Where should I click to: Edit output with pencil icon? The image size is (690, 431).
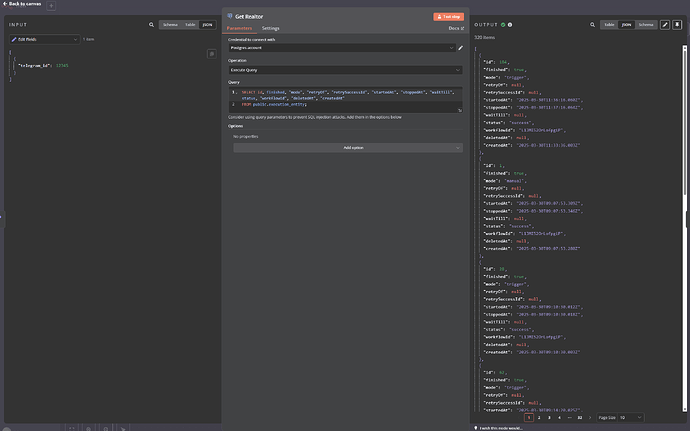(665, 25)
